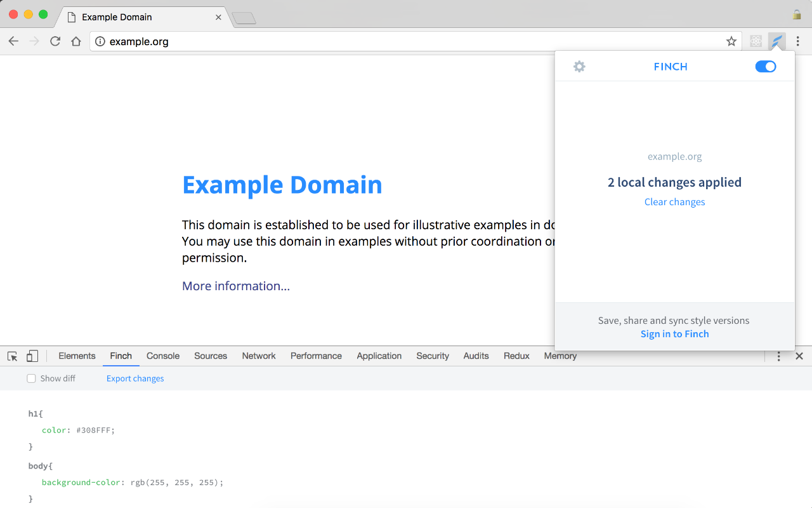Close the Example Domain tab
Image resolution: width=812 pixels, height=508 pixels.
(219, 17)
